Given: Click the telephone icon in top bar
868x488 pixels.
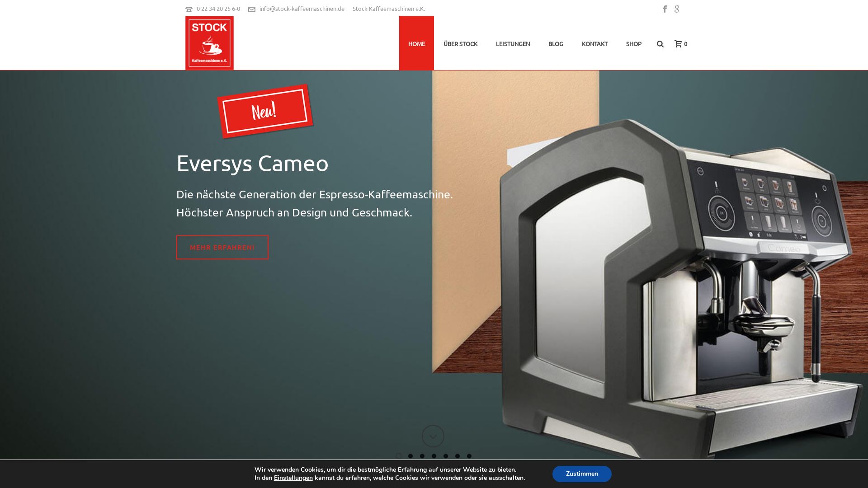Looking at the screenshot, I should click(189, 9).
